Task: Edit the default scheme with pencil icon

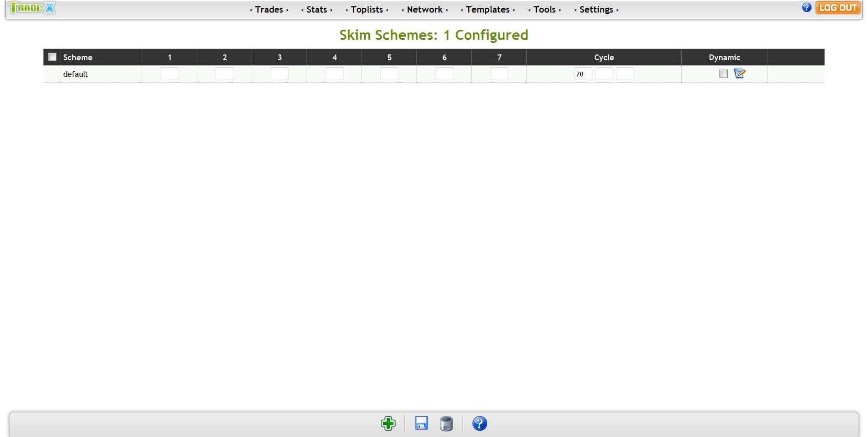Action: (x=739, y=74)
